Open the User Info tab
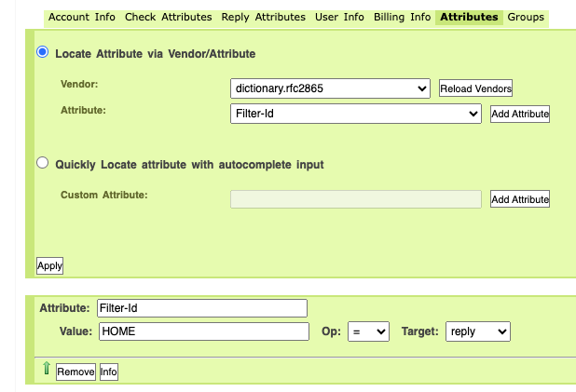 click(x=339, y=17)
